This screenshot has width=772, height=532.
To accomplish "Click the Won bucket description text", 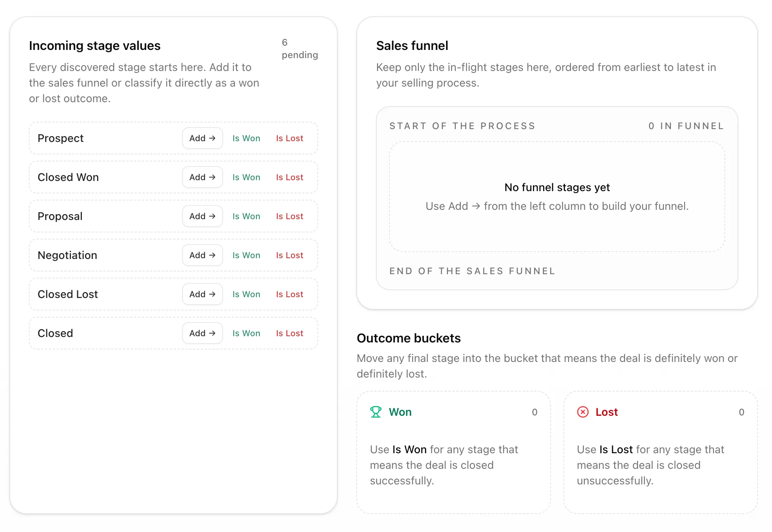I will point(444,465).
